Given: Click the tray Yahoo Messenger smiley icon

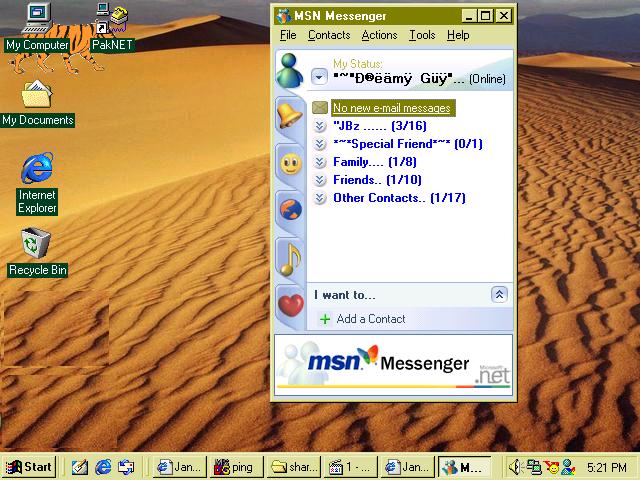Looking at the screenshot, I should pyautogui.click(x=551, y=467).
